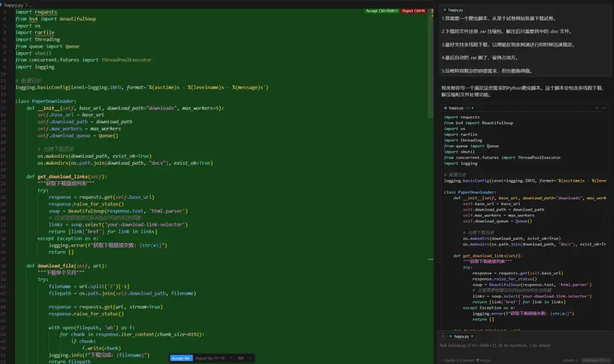Viewport: 614px width, 364px height.
Task: Open the claude-3.5-sonnet model dropdown
Action: [457, 361]
